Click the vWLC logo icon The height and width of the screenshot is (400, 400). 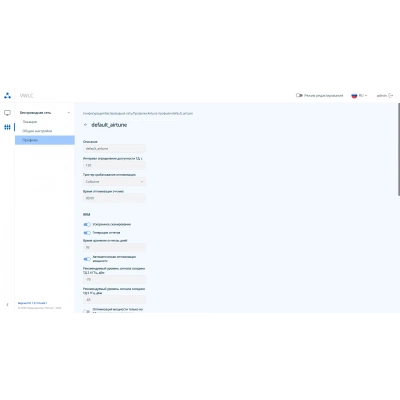pyautogui.click(x=7, y=96)
